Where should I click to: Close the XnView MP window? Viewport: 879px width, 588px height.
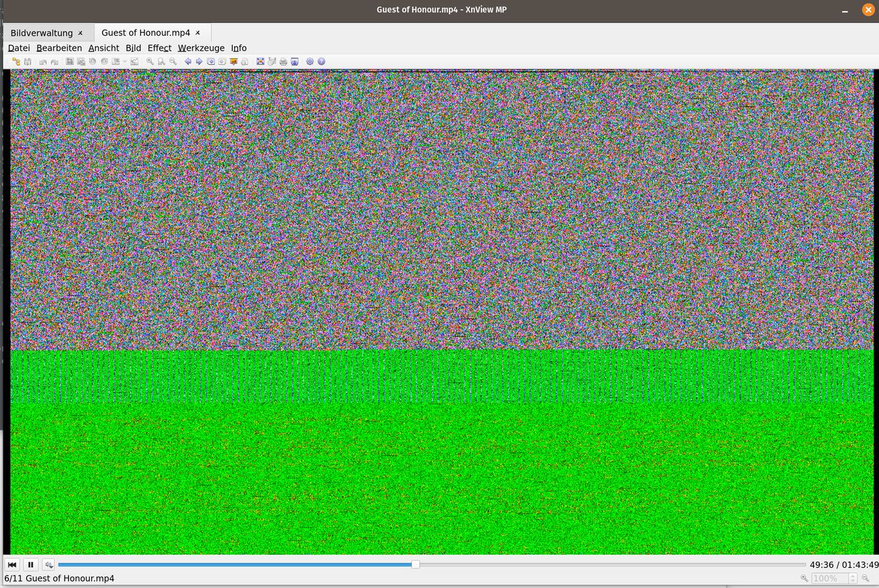[x=868, y=10]
